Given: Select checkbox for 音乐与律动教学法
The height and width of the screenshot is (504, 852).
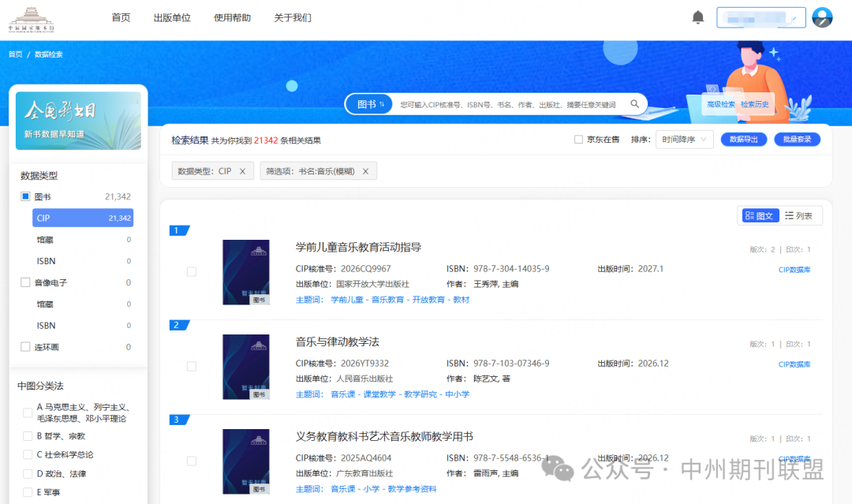Looking at the screenshot, I should coord(192,366).
